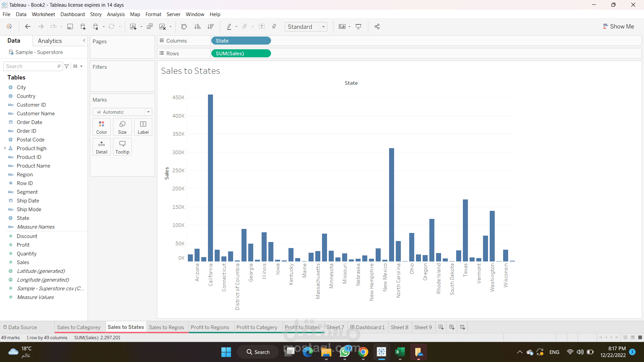Open the Detail marks card
The height and width of the screenshot is (362, 644).
102,147
